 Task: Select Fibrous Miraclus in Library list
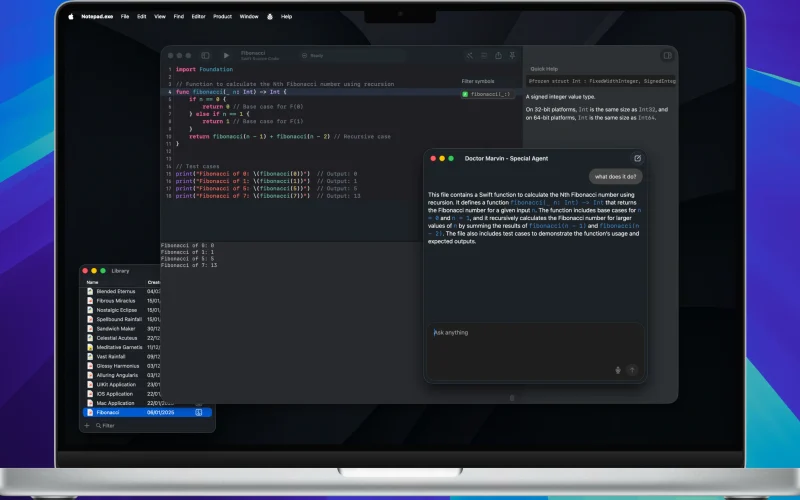pyautogui.click(x=116, y=301)
